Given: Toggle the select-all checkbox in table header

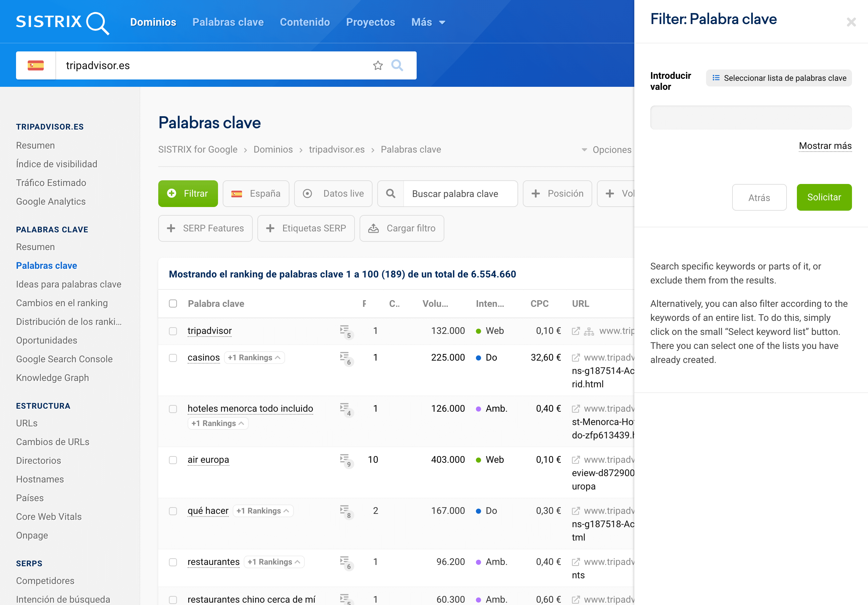Looking at the screenshot, I should point(173,304).
